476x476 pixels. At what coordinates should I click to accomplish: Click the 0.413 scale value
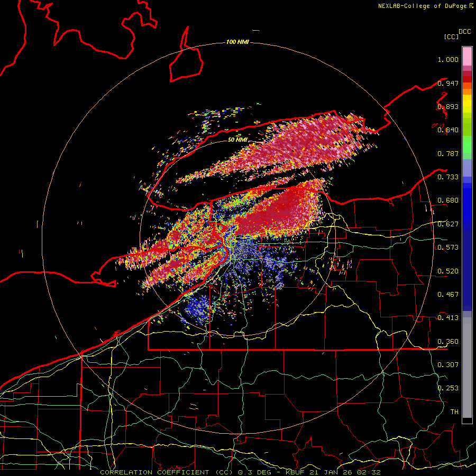coord(448,318)
